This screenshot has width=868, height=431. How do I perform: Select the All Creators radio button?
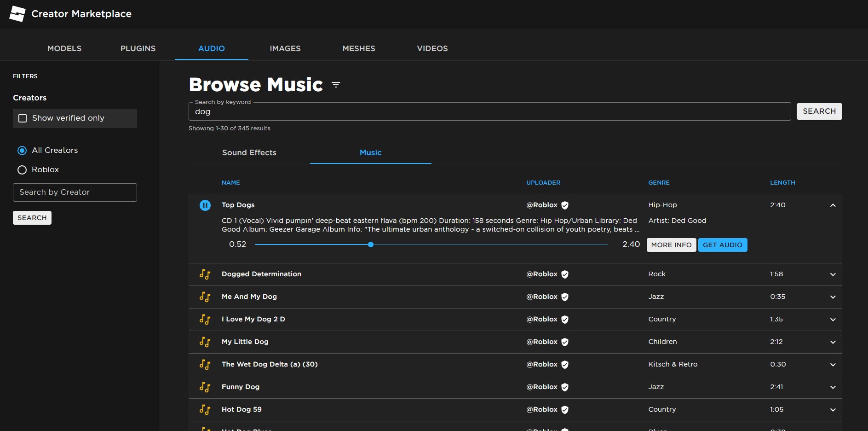click(x=22, y=151)
